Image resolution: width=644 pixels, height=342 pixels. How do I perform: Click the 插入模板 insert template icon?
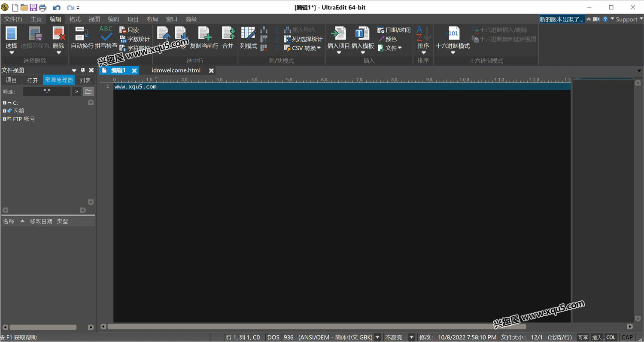tap(363, 34)
